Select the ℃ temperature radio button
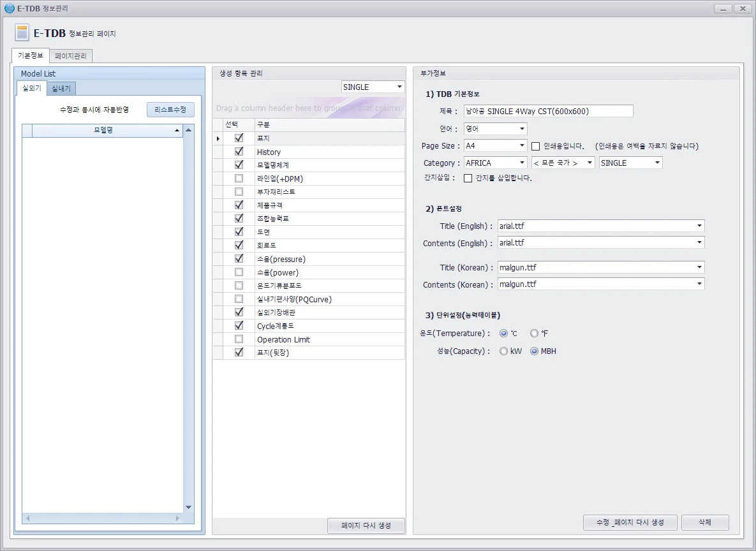The height and width of the screenshot is (551, 756). pos(503,333)
